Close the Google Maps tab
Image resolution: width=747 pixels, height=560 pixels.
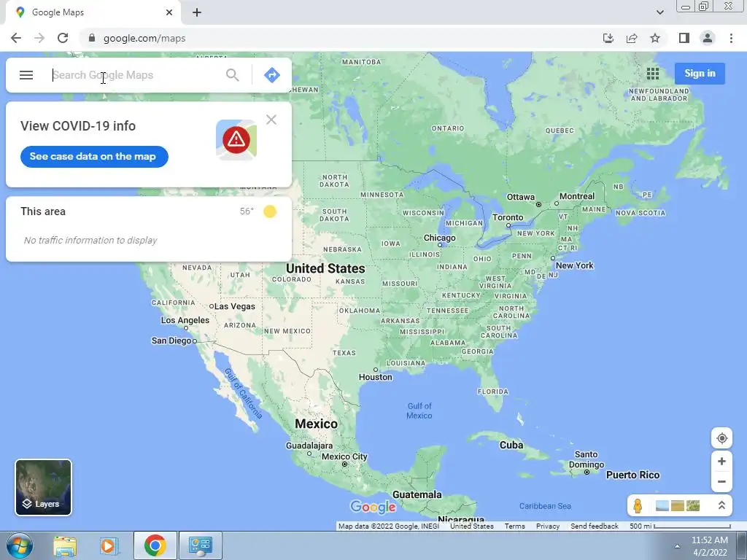(x=169, y=12)
